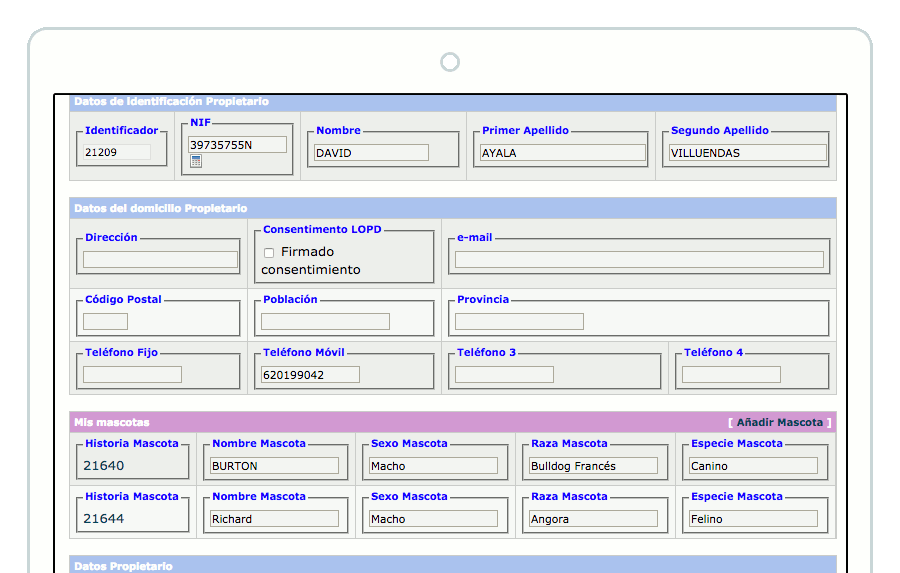Click the Segundo Apellido field with VILLUENDAS
The image size is (900, 573).
747,153
